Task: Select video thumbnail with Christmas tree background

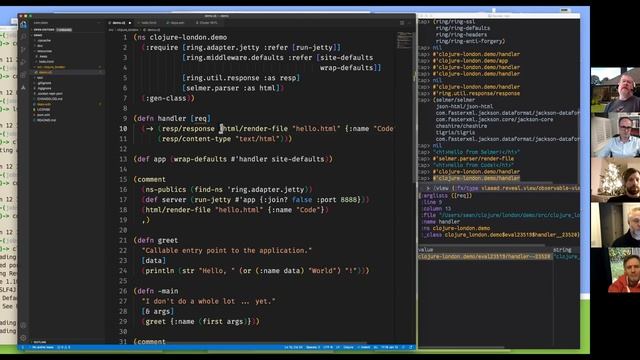Action: point(616,180)
